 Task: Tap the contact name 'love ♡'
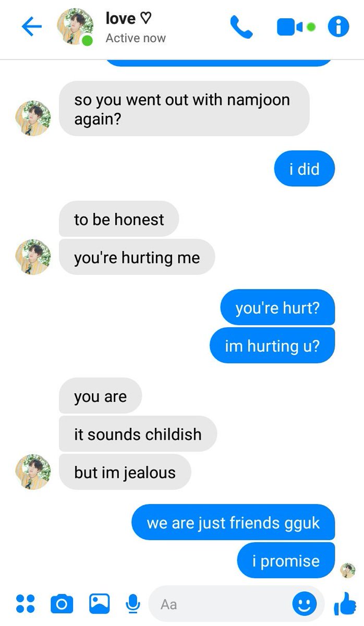pos(128,18)
